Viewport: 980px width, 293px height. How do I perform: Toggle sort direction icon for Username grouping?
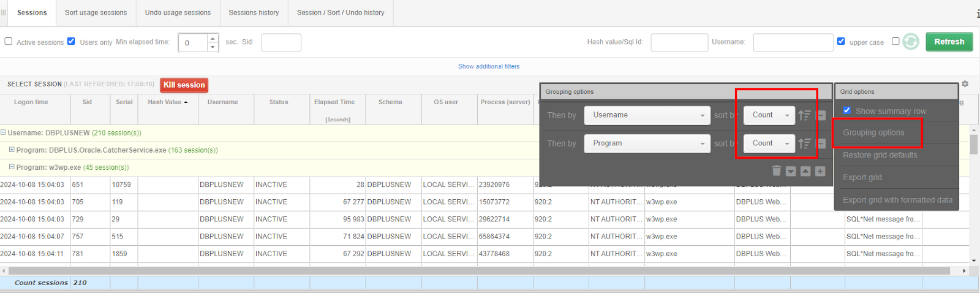click(804, 115)
